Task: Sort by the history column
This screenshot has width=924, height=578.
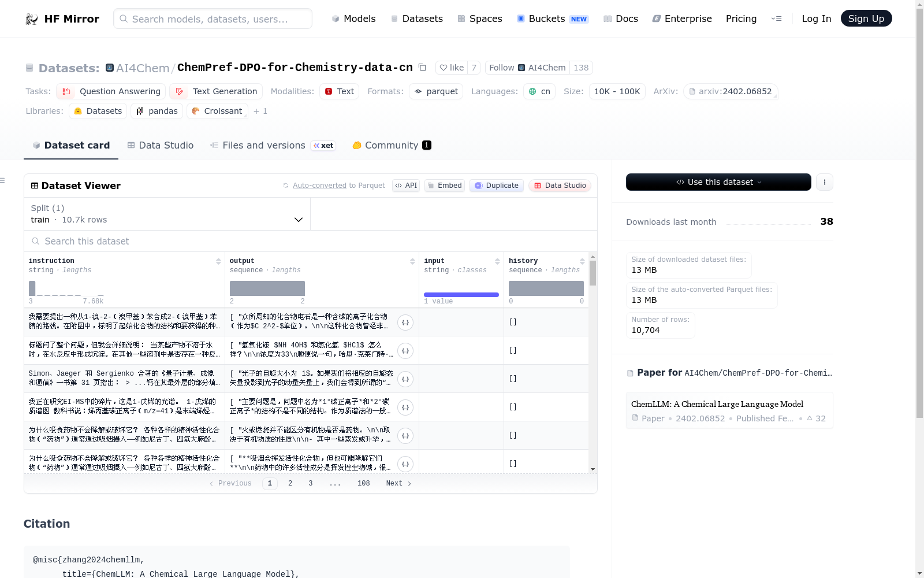Action: pos(582,261)
